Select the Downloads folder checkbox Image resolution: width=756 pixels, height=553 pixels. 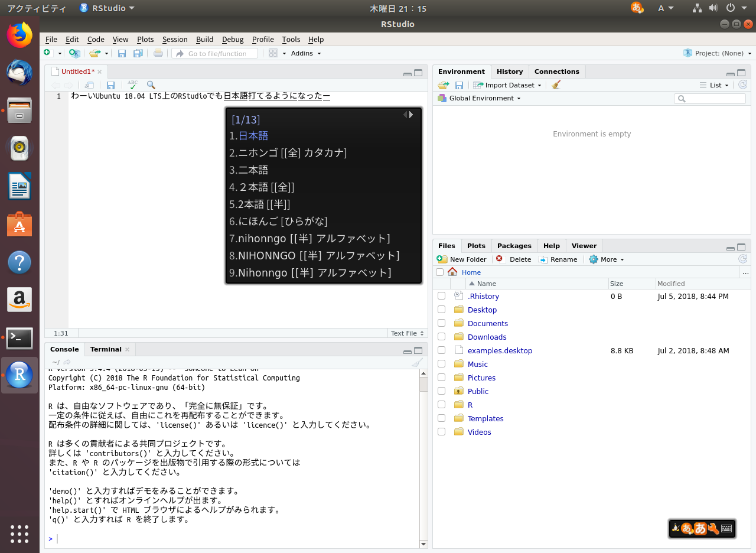click(x=441, y=337)
